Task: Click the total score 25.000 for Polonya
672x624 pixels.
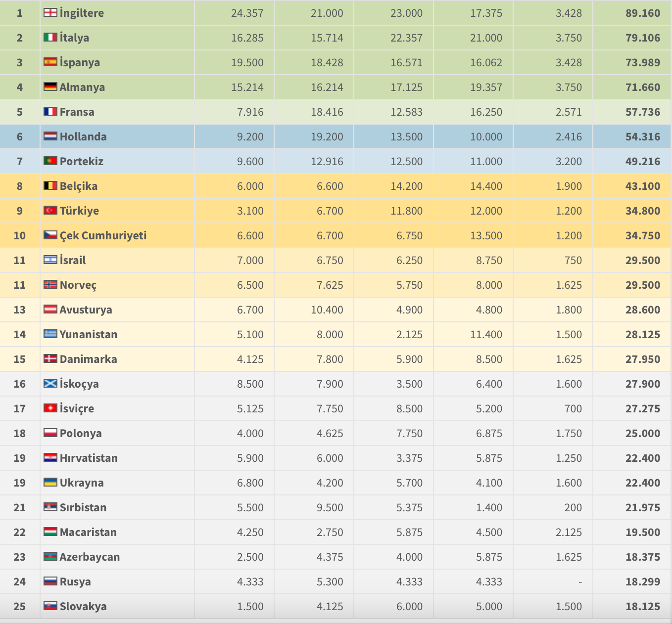Action: (643, 433)
